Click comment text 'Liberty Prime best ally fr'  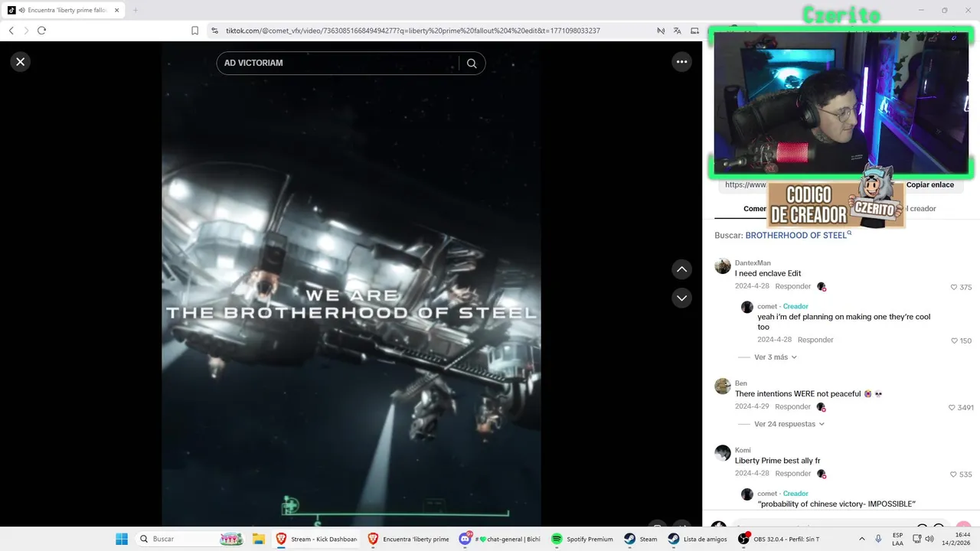coord(777,461)
